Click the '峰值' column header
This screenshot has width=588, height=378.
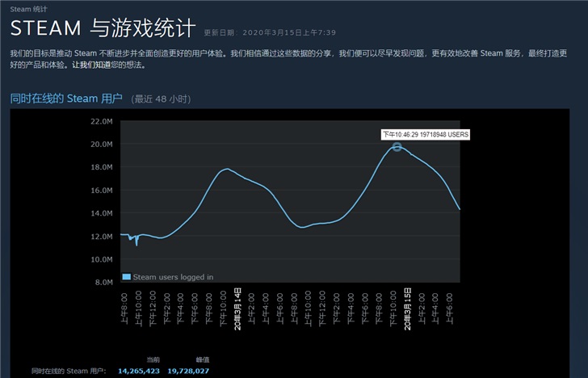coord(203,359)
